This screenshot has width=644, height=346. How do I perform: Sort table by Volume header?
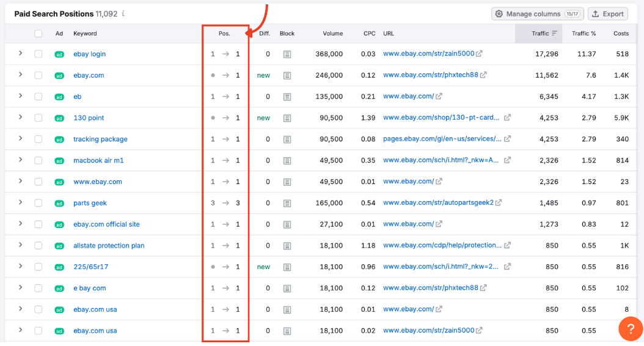click(332, 34)
